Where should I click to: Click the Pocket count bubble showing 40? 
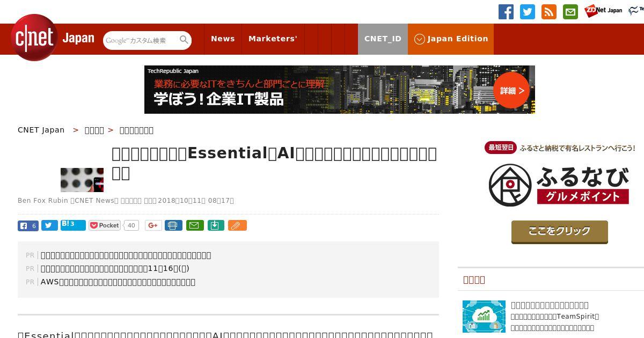131,225
